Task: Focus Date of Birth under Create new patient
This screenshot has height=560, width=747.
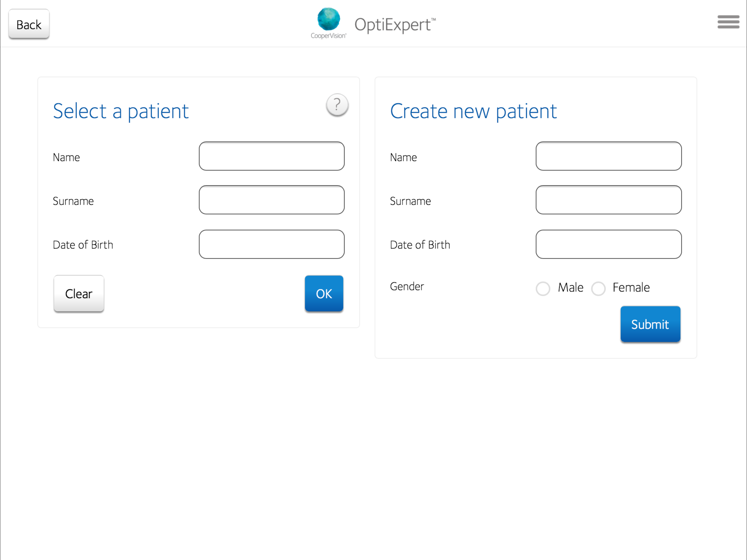Action: coord(609,244)
